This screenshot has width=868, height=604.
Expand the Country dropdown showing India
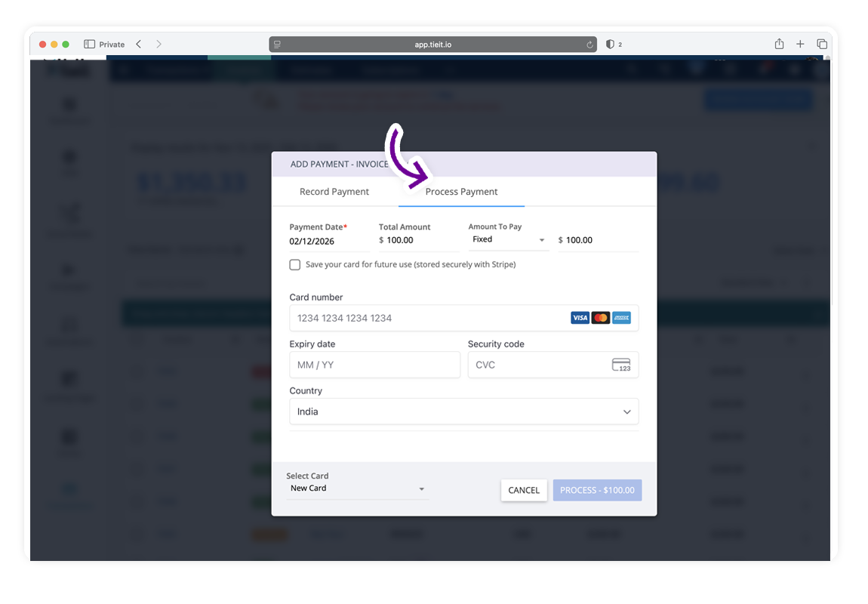(x=464, y=411)
